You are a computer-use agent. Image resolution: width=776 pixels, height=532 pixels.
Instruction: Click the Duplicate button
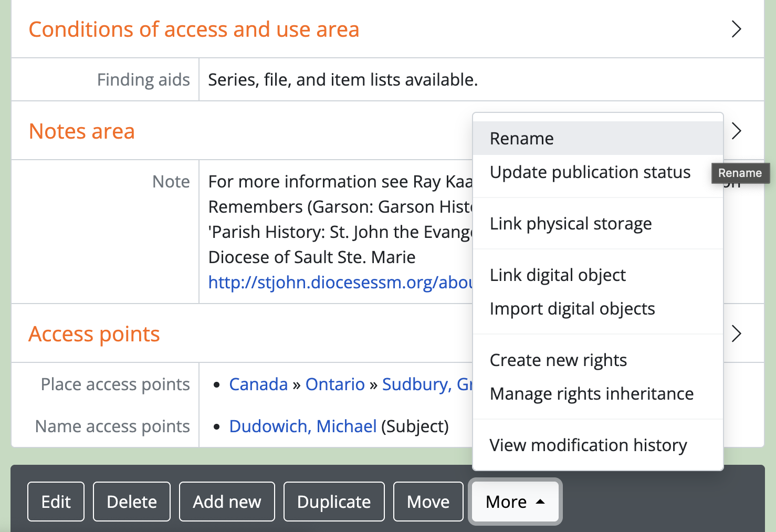point(334,502)
